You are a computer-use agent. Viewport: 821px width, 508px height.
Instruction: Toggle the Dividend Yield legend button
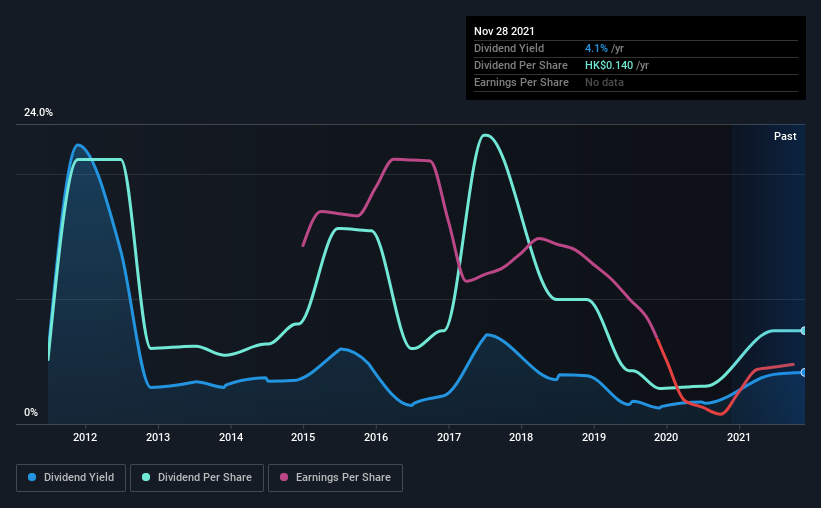point(71,478)
